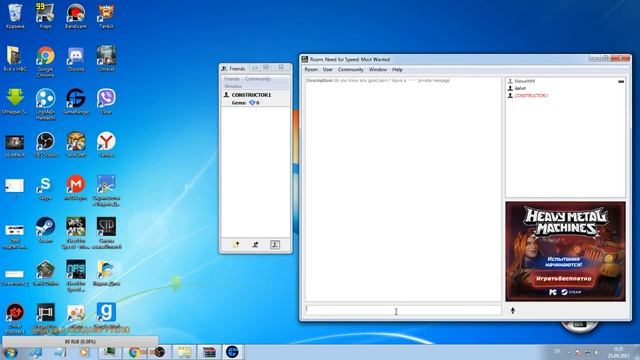Open the green download arrow desktop icon
This screenshot has height=360, width=640.
15,102
